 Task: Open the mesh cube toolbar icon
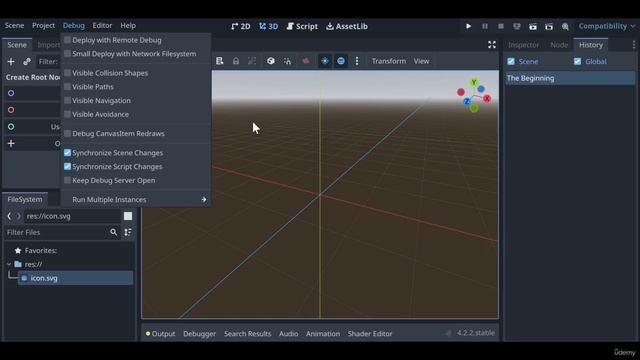(x=271, y=61)
